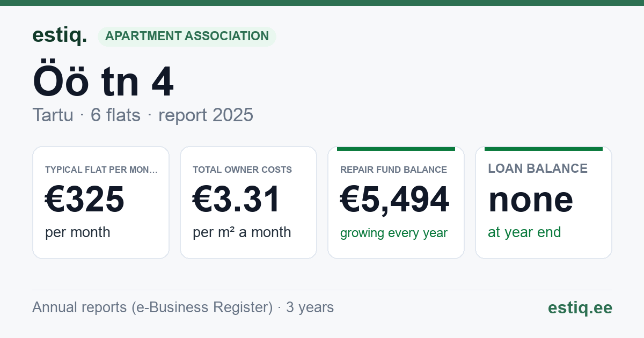
Task: Click the 'none' loan value
Action: click(x=531, y=199)
